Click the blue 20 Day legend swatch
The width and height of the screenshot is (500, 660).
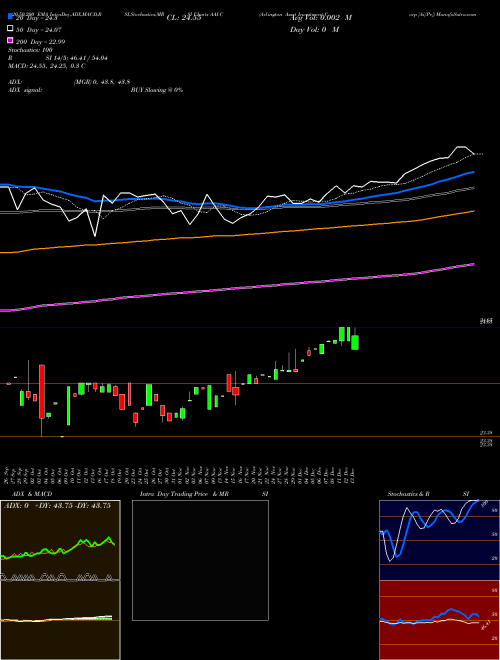point(10,17)
